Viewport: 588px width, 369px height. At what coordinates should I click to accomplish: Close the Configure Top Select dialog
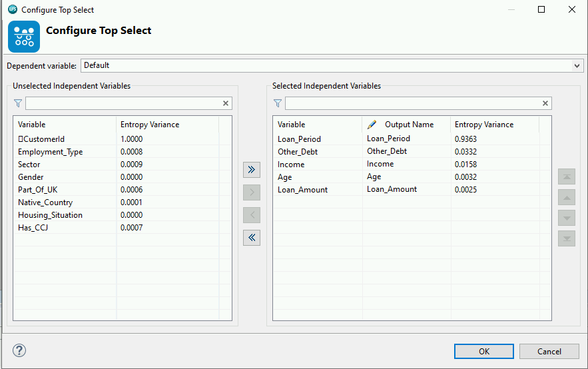click(x=571, y=9)
